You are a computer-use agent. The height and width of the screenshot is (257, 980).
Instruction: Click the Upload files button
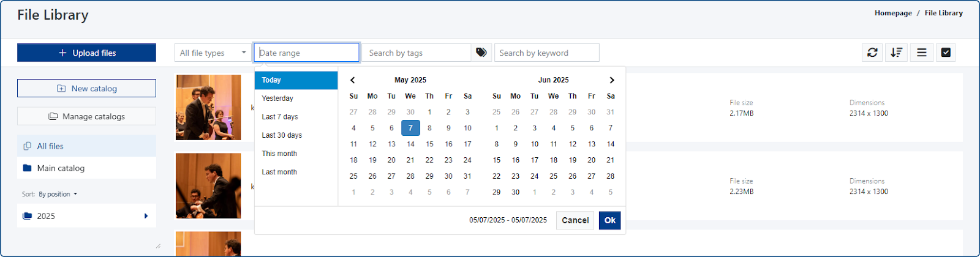[x=86, y=53]
